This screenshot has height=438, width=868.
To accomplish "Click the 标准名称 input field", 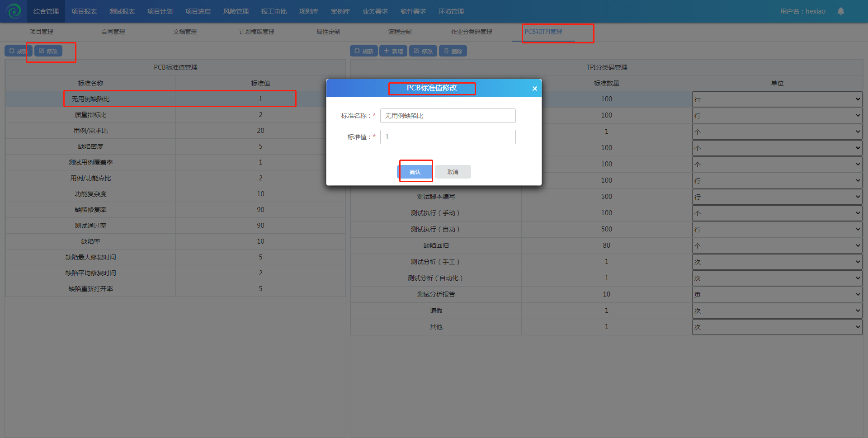I will [x=448, y=116].
